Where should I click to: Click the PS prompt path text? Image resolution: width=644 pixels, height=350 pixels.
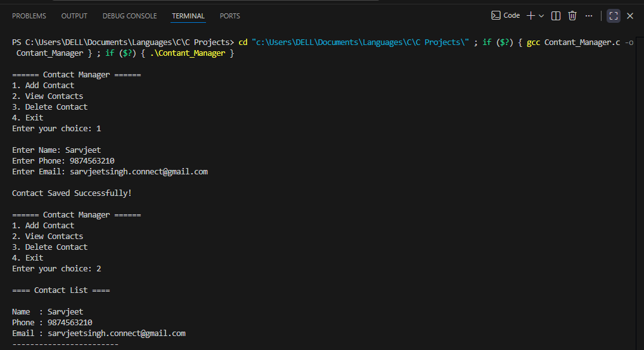(x=123, y=42)
